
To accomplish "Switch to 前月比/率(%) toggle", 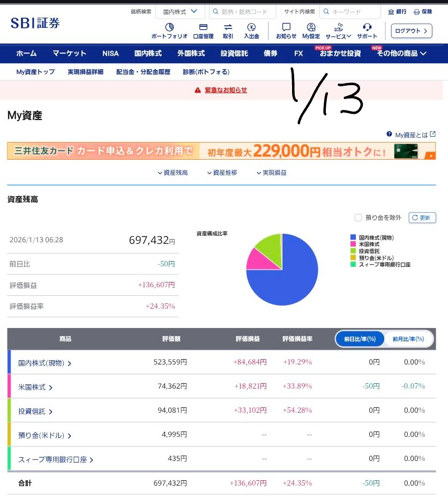I will tap(408, 339).
